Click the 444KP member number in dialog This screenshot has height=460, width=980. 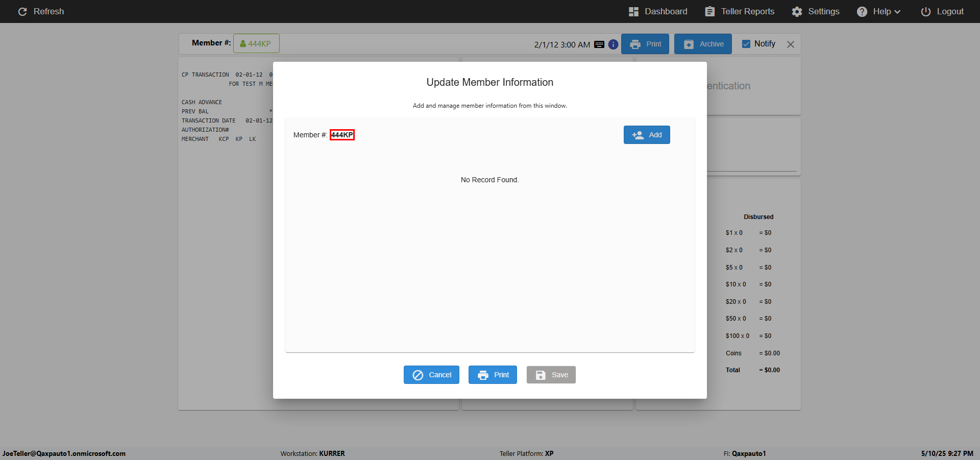point(342,135)
